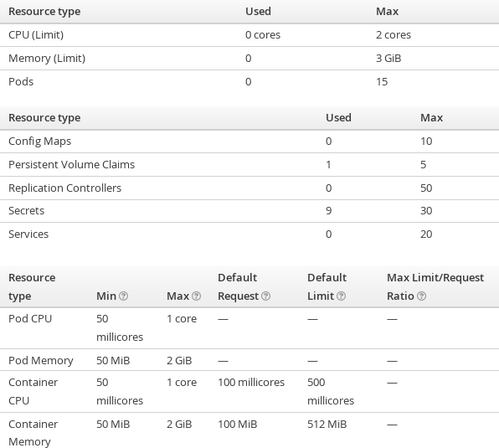Click the Services row label
Viewport: 499px width, 448px height.
[x=28, y=234]
